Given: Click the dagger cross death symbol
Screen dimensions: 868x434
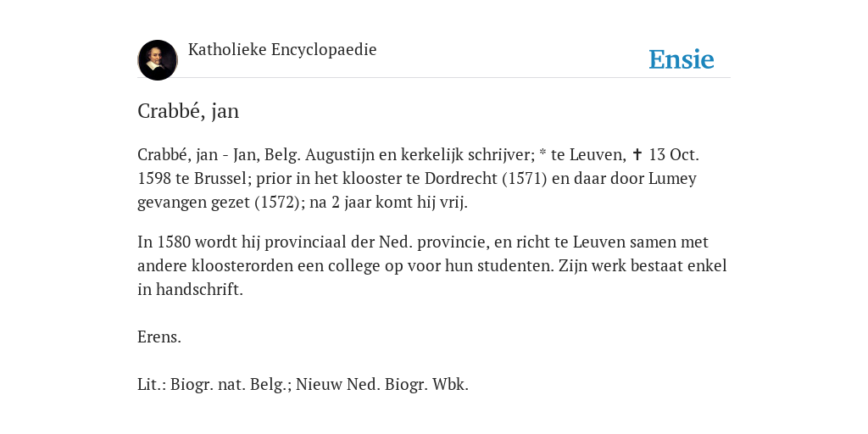Looking at the screenshot, I should 637,154.
